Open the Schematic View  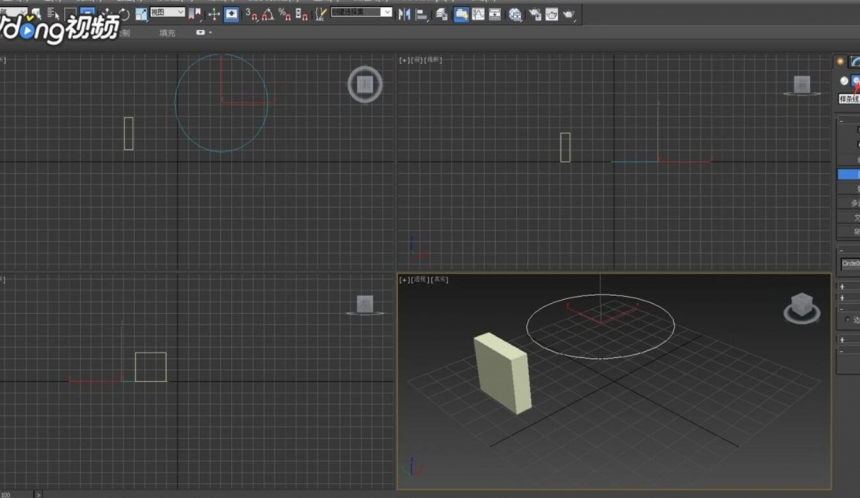(495, 15)
